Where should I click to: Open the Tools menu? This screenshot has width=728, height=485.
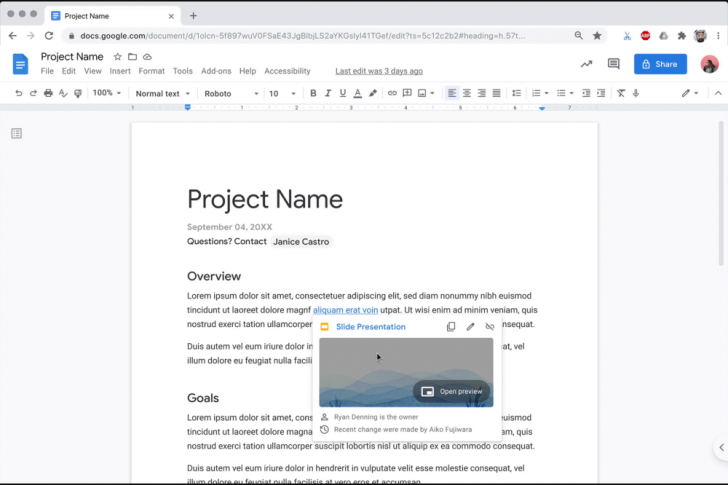click(x=182, y=71)
